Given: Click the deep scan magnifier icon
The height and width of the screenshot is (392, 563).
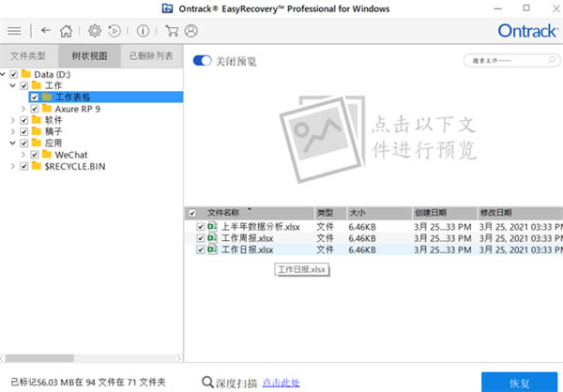Looking at the screenshot, I should point(207,382).
